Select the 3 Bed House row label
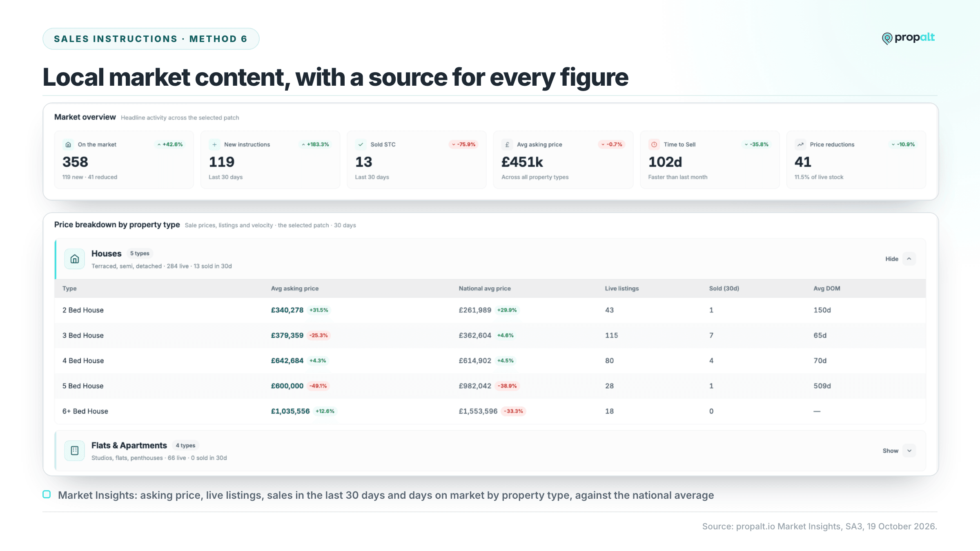 point(83,335)
